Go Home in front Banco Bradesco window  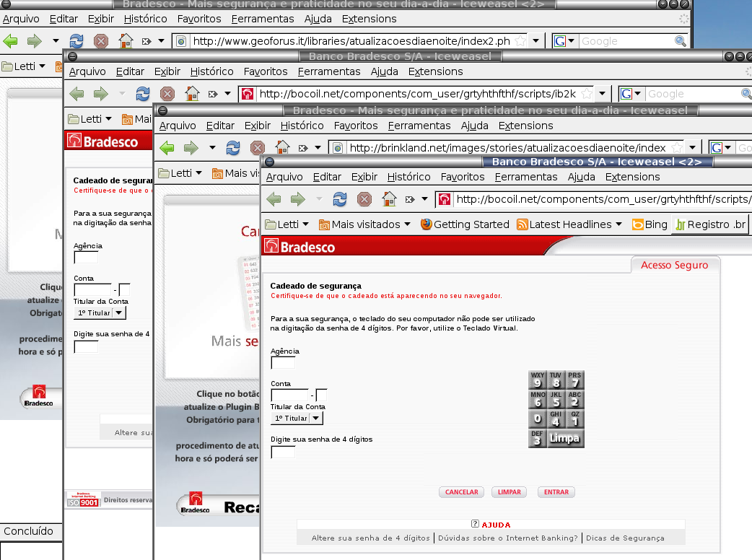click(x=389, y=199)
